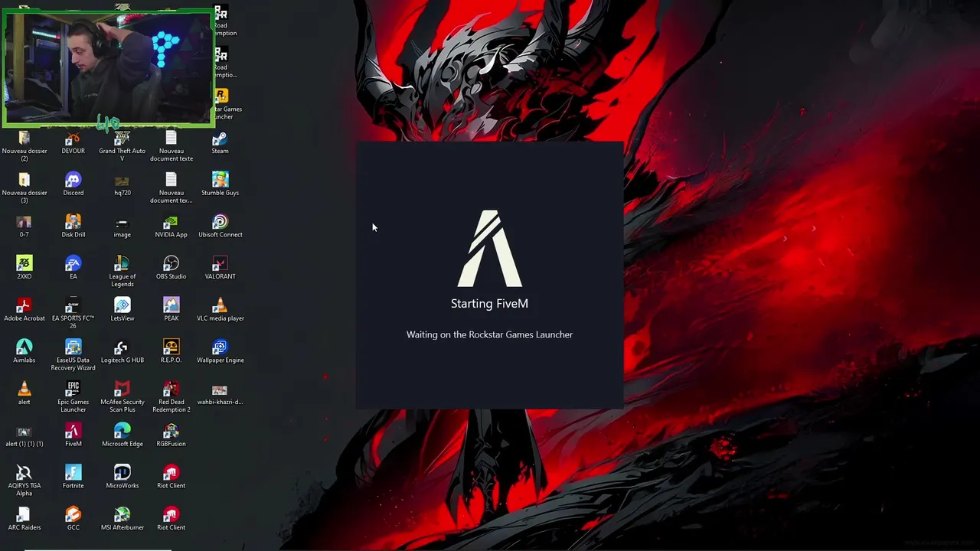The width and height of the screenshot is (980, 551).
Task: Launch Logitech G HUB shortcut
Action: pos(122,352)
